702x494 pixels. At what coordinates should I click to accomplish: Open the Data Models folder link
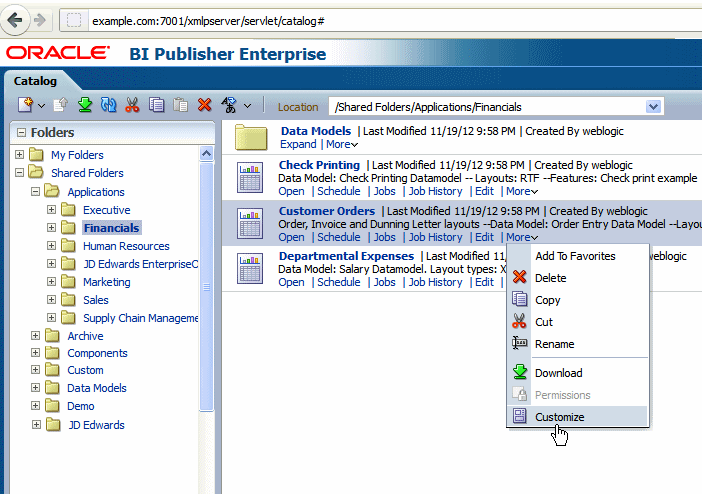coord(316,131)
